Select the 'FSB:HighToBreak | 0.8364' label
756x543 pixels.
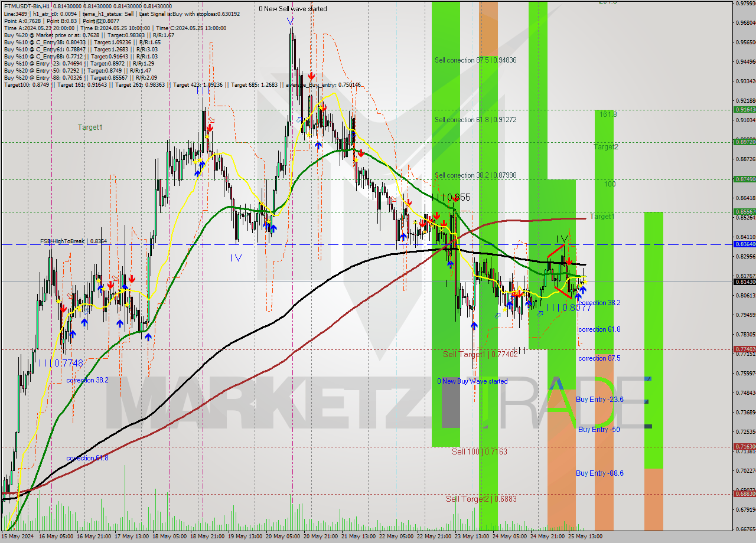[x=74, y=241]
